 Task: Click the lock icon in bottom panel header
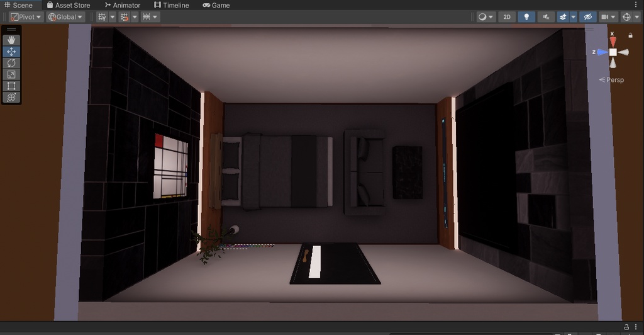[626, 327]
